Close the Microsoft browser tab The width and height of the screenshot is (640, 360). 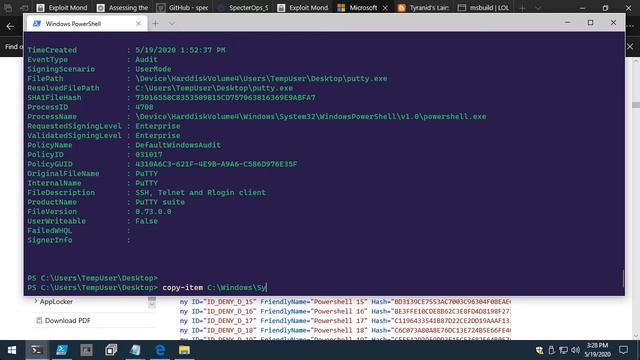click(385, 8)
